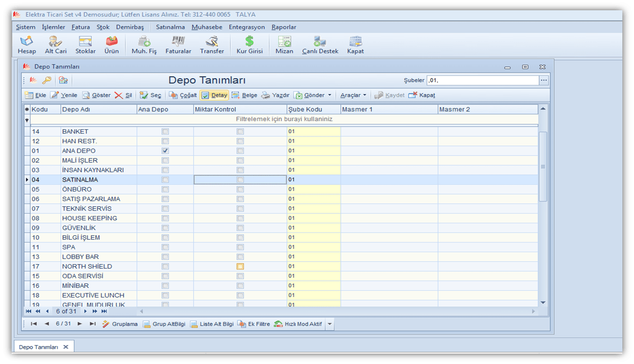
Task: Open the Stok menu
Action: pyautogui.click(x=103, y=27)
